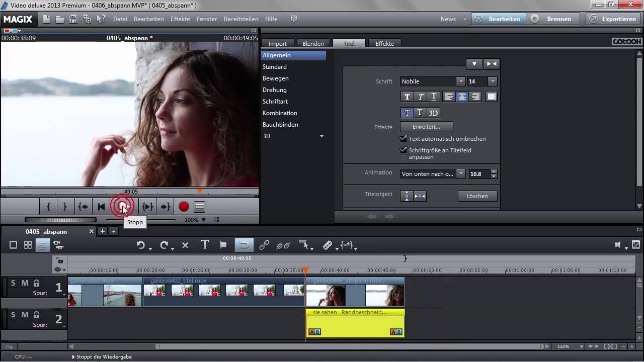Expand the 3D title category arrow
Screen dimensions: 644x362
[x=321, y=136]
